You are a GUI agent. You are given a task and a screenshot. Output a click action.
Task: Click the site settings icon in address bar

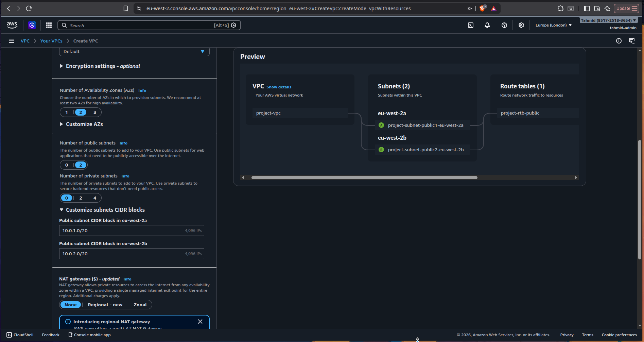[x=139, y=8]
